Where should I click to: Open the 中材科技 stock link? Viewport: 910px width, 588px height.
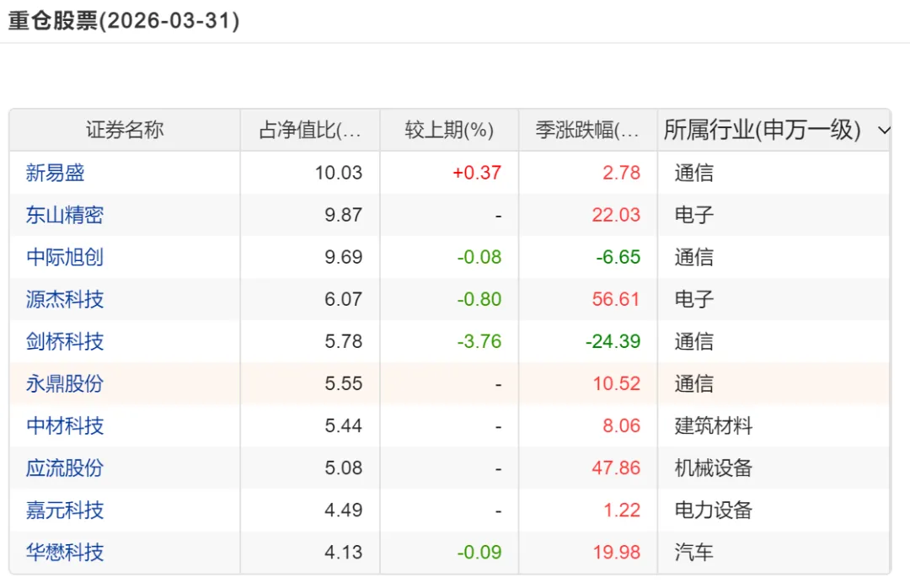[x=64, y=426]
